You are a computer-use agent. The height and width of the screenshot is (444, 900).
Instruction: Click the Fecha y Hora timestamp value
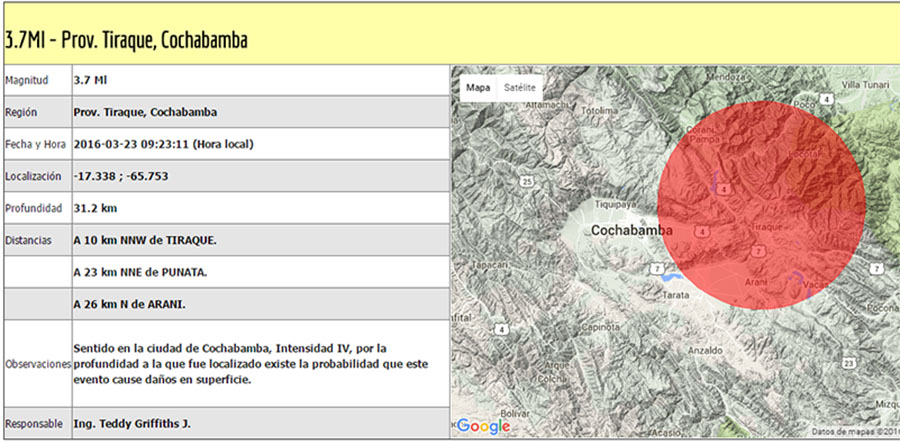(163, 145)
